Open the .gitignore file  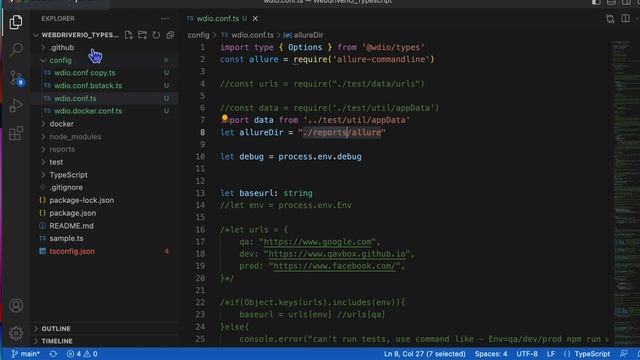(66, 187)
